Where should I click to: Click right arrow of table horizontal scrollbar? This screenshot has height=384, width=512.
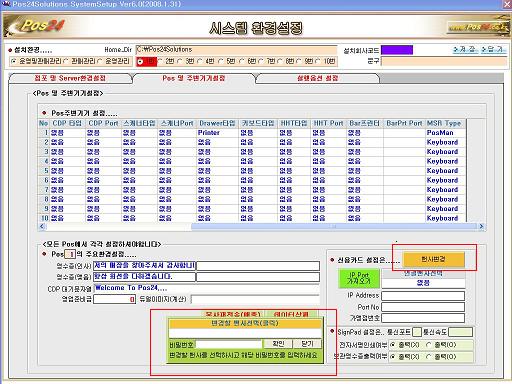pos(481,226)
